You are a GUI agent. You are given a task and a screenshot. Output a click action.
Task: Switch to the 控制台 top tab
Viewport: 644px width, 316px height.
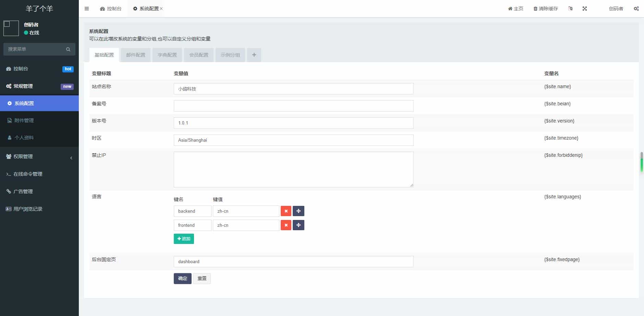pyautogui.click(x=111, y=9)
